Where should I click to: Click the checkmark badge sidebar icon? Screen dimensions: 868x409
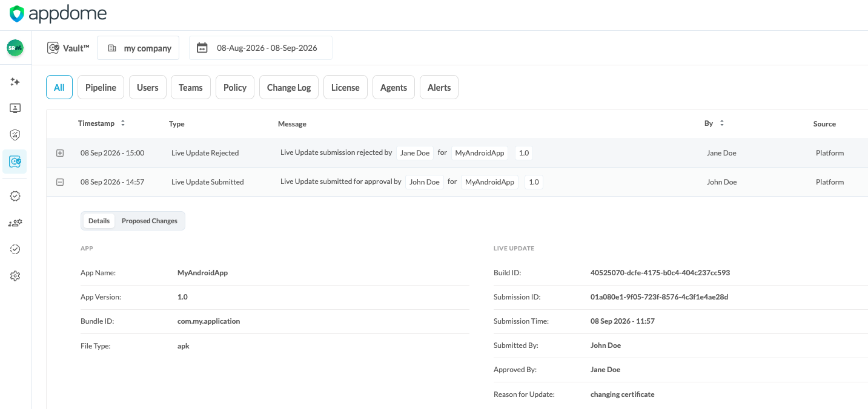15,196
